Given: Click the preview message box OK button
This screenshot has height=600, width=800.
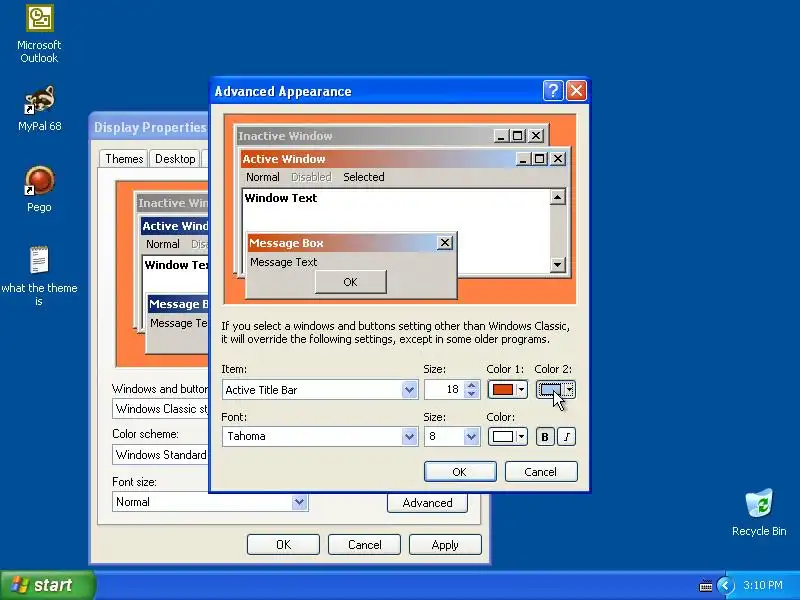Looking at the screenshot, I should 351,282.
